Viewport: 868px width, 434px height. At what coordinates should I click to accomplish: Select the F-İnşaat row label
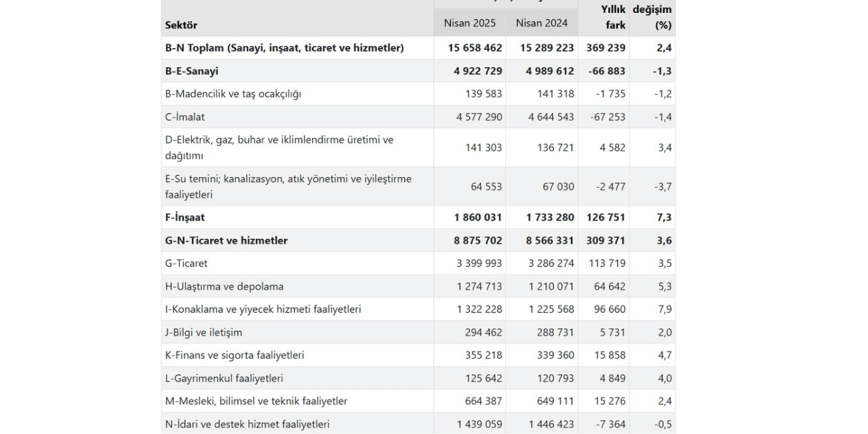pyautogui.click(x=185, y=218)
